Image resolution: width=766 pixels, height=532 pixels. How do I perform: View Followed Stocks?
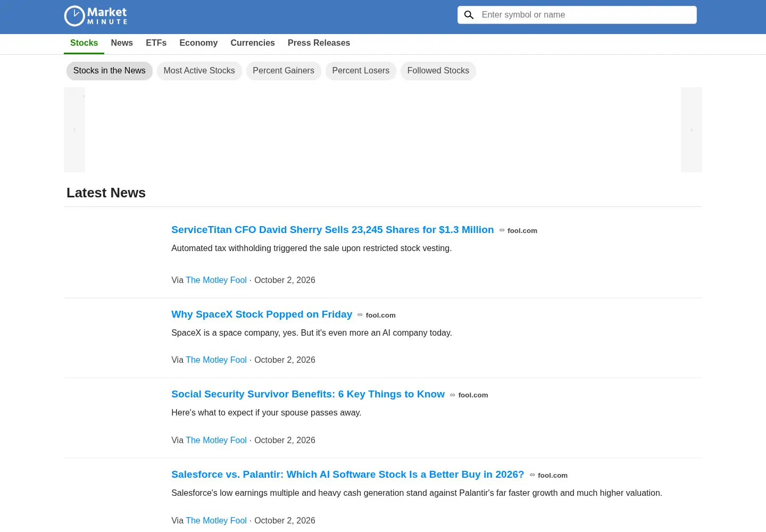(438, 71)
